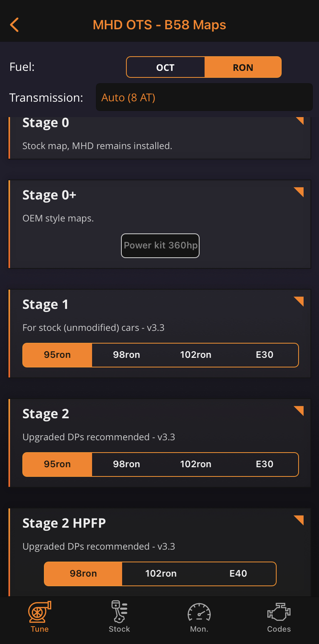Choose E40 under Stage 2 HPFP

[x=238, y=574]
